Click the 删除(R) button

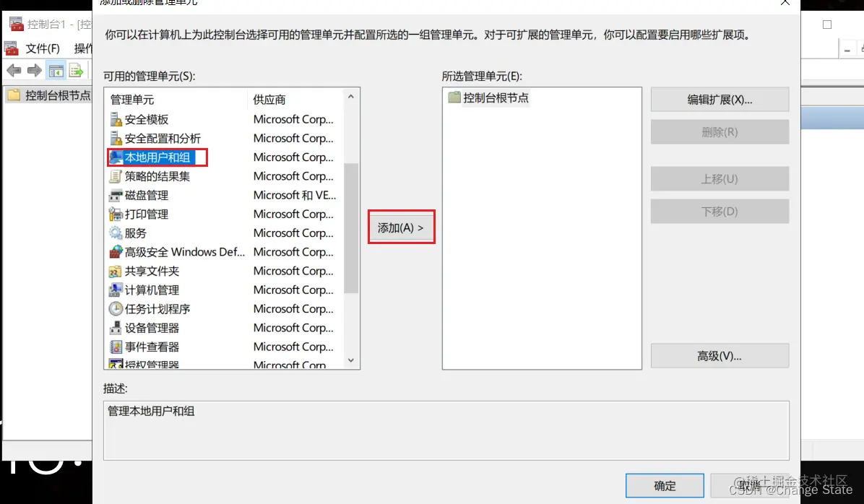(720, 132)
